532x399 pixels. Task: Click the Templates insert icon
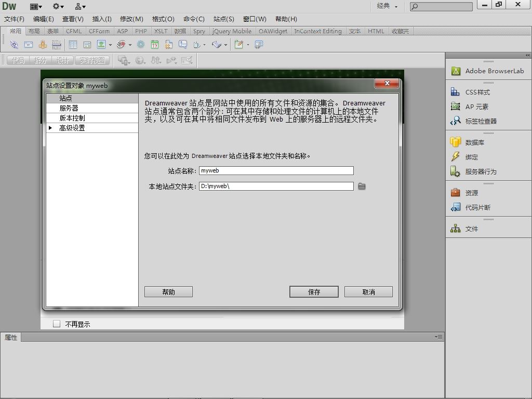(239, 45)
